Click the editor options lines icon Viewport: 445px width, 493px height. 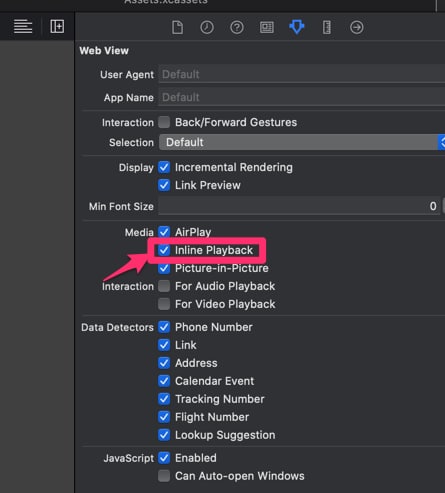(23, 26)
